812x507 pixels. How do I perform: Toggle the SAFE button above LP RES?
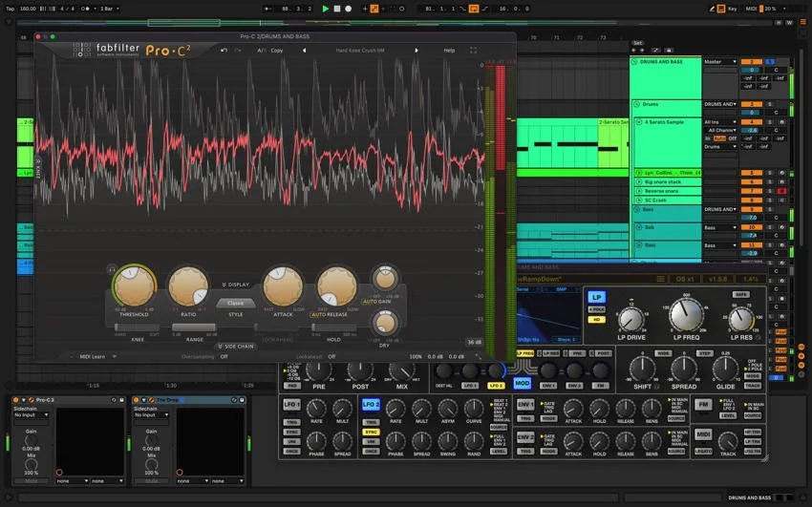[x=740, y=294]
